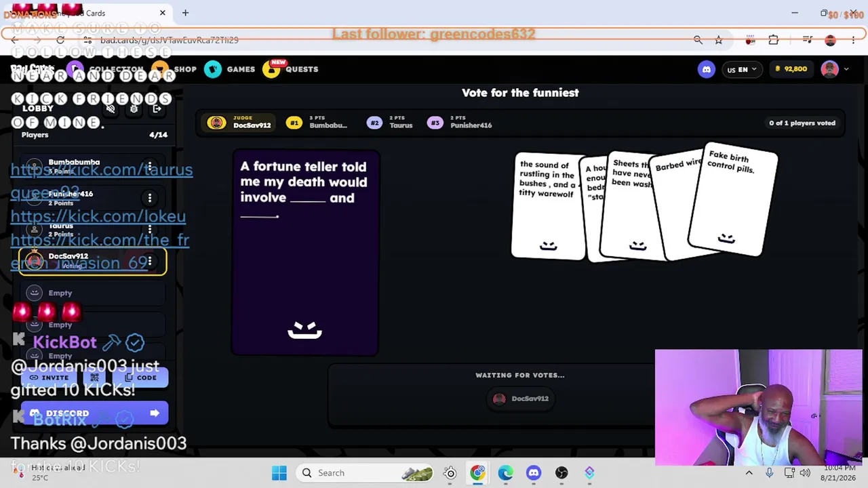Open the language selector US EN
The height and width of the screenshot is (488, 868).
click(742, 69)
